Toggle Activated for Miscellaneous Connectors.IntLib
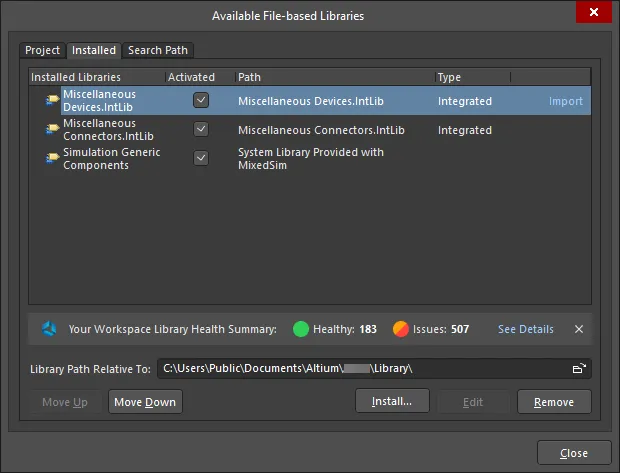Image resolution: width=620 pixels, height=473 pixels. click(201, 129)
